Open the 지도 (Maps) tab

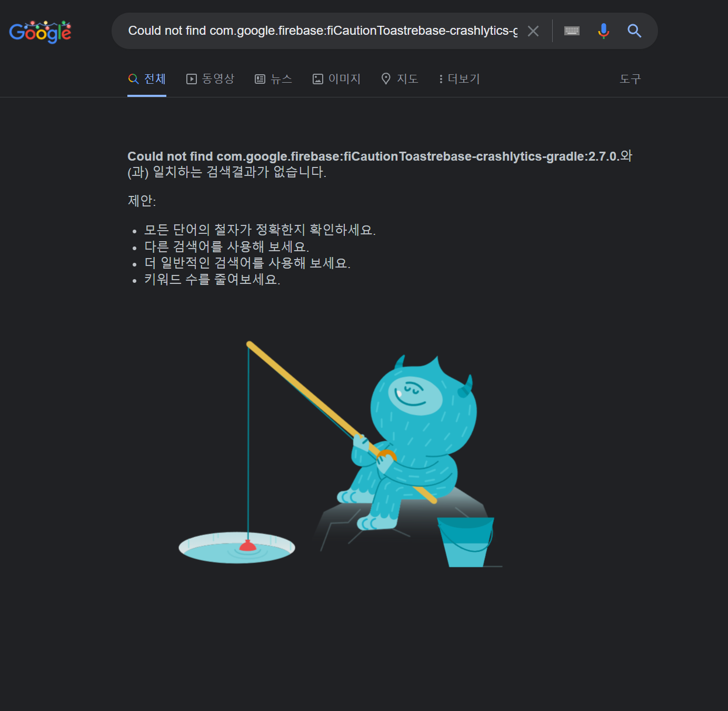point(400,79)
